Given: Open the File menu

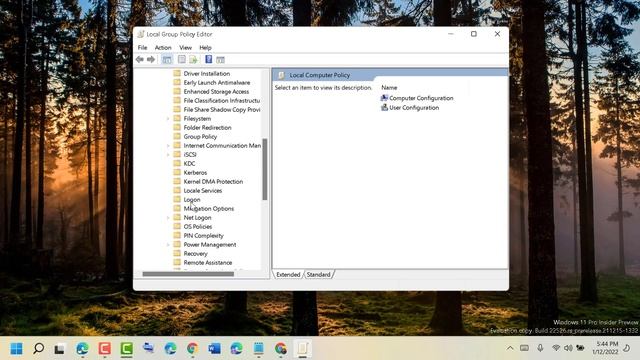Looking at the screenshot, I should pos(142,48).
